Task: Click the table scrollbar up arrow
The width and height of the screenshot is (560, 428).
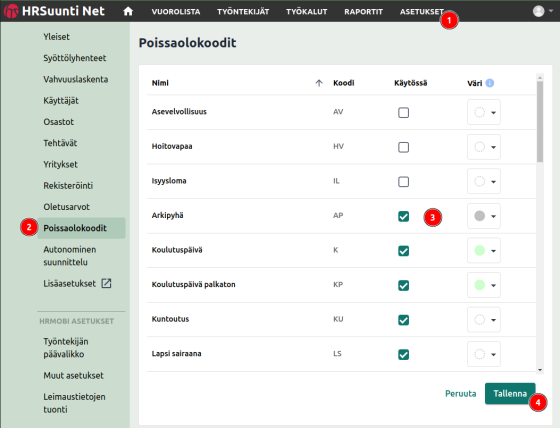Action: (540, 78)
